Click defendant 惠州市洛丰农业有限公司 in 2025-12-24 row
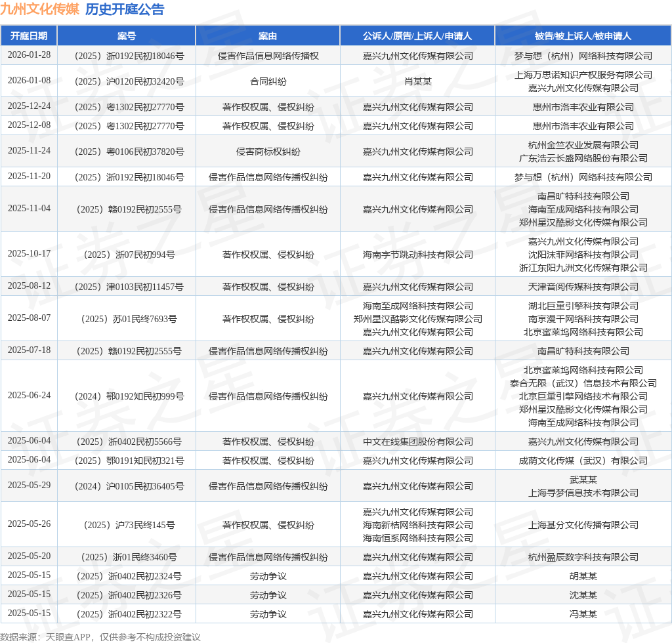Image resolution: width=672 pixels, height=643 pixels. click(583, 107)
